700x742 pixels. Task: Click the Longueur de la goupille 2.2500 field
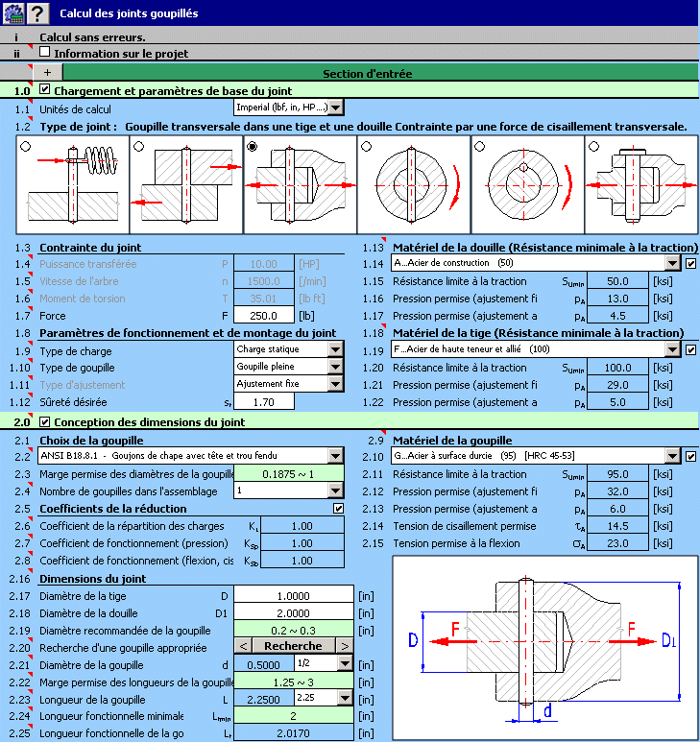coord(264,700)
